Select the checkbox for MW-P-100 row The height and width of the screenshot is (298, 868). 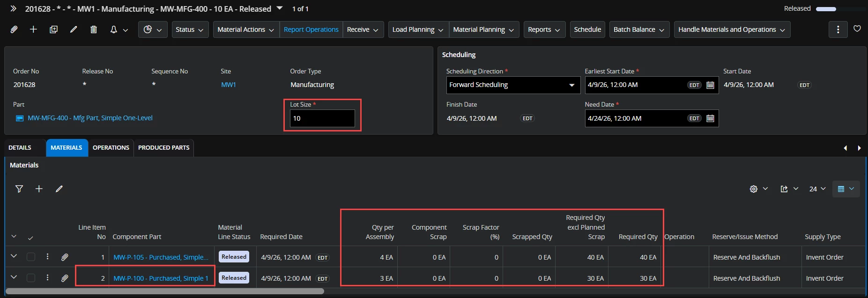pos(31,278)
